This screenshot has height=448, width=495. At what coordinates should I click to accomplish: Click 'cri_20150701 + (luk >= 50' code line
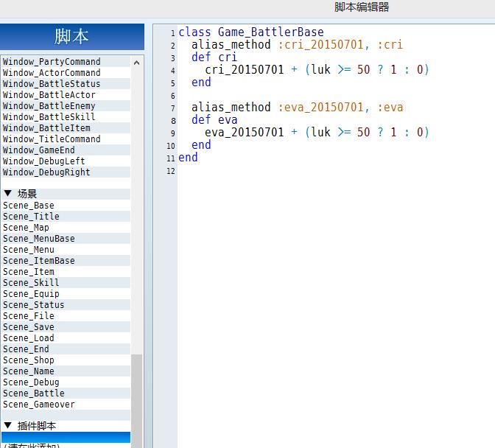click(317, 69)
